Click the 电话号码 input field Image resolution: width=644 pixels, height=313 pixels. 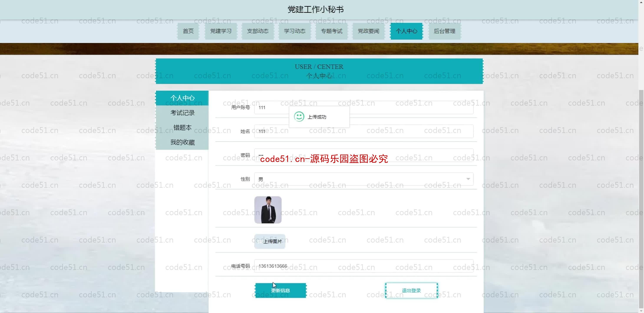pos(363,266)
